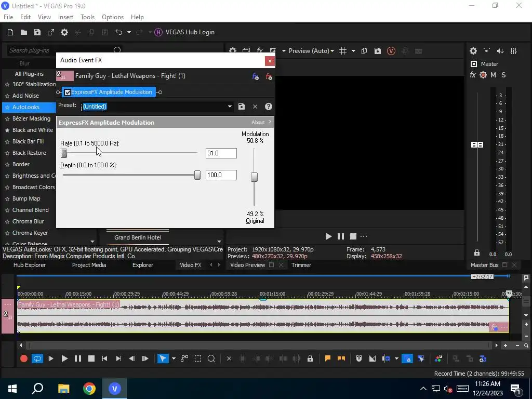Open VEGAS Hub Login
The height and width of the screenshot is (399, 532).
pos(184,32)
